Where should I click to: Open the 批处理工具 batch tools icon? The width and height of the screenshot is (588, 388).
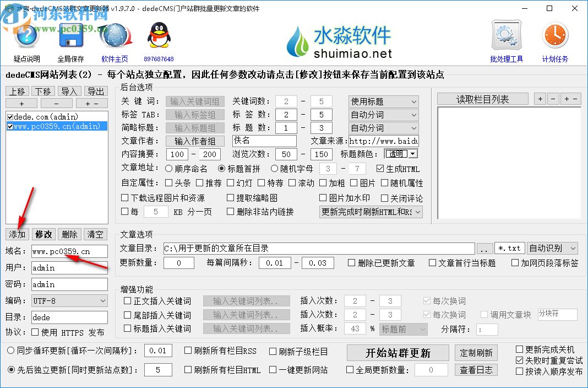506,34
